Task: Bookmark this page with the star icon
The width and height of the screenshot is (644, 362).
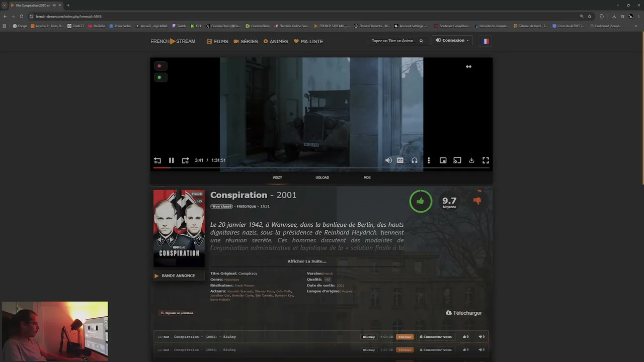Action: point(590,16)
